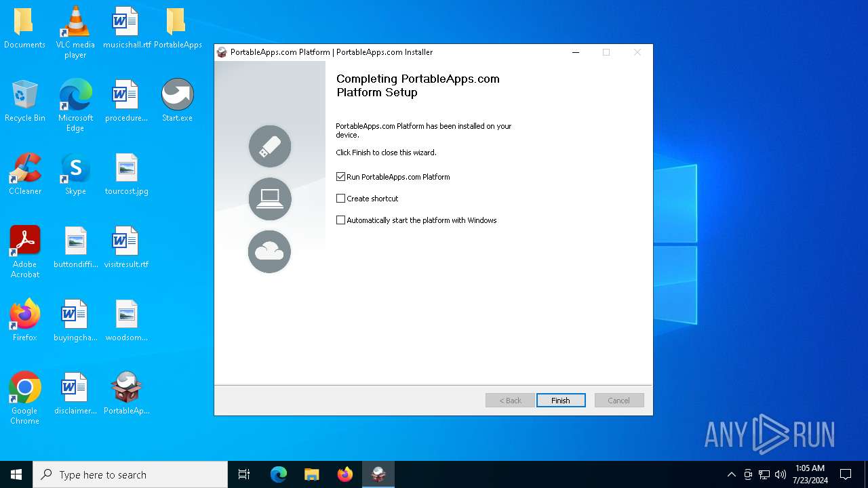
Task: Click PortableApps installer taskbar button
Action: [x=378, y=474]
